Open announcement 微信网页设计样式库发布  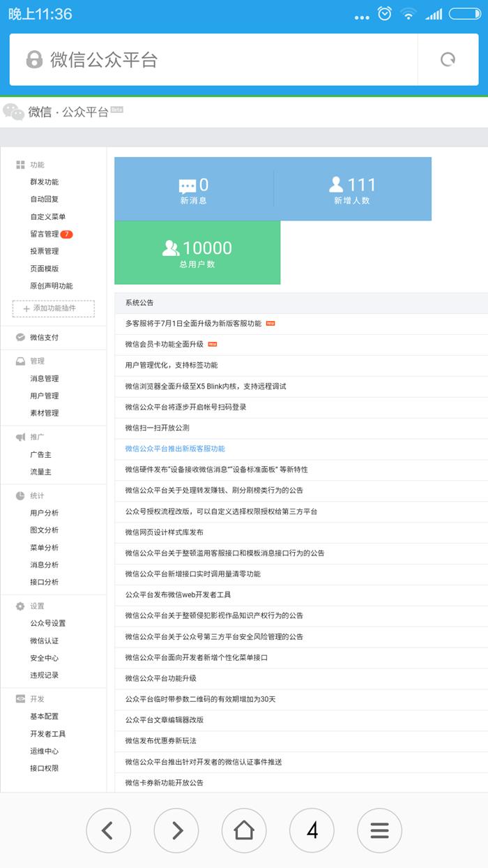(x=165, y=532)
